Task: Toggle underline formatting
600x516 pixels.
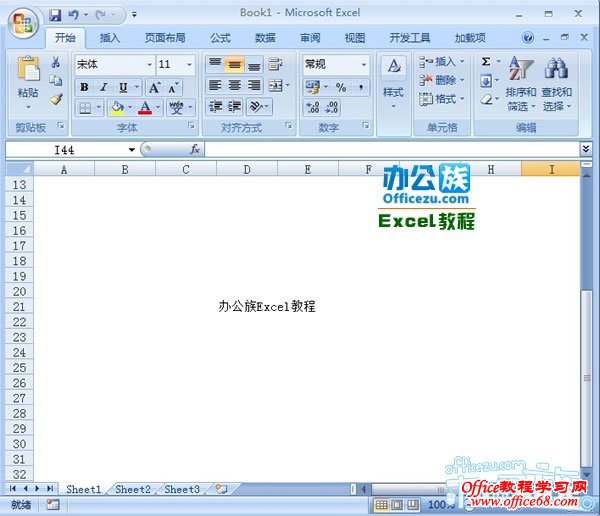Action: (123, 88)
